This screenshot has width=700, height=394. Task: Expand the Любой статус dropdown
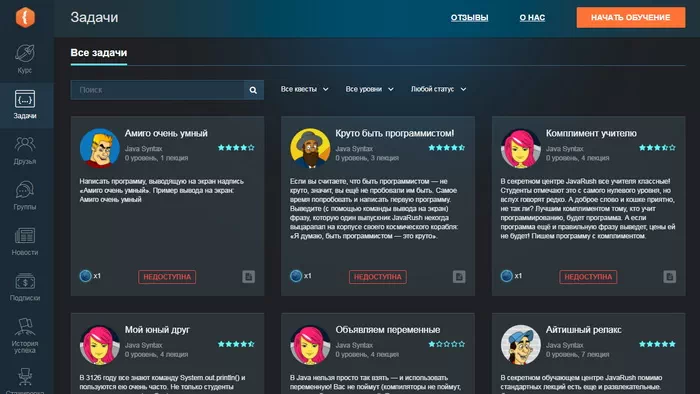(x=438, y=89)
